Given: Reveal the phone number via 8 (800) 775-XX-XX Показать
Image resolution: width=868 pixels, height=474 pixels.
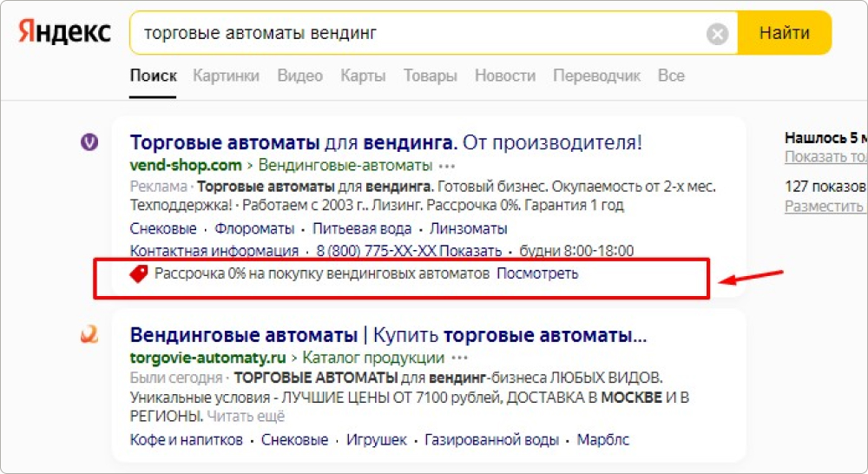Looking at the screenshot, I should click(x=409, y=251).
